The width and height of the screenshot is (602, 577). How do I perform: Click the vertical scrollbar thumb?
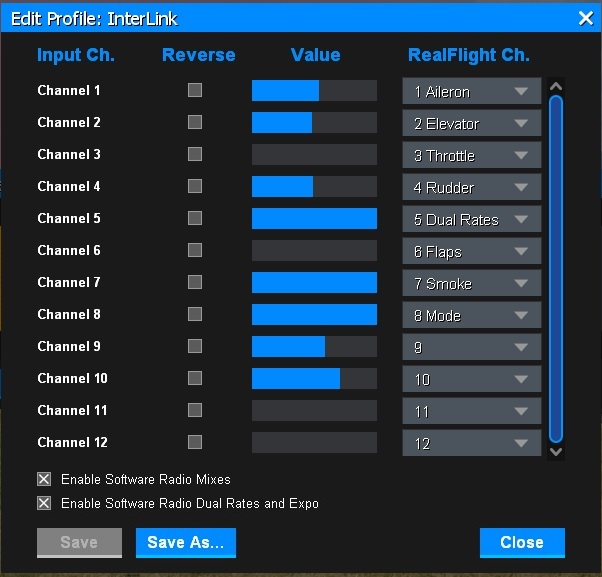[557, 268]
